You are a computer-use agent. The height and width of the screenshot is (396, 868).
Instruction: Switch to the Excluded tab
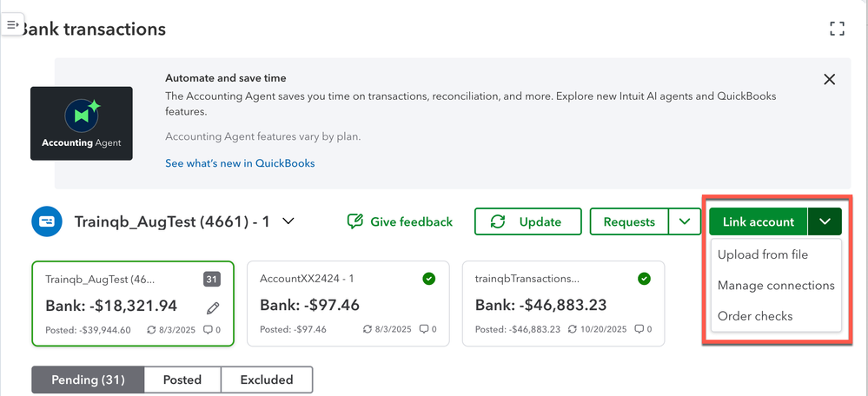[x=266, y=379]
